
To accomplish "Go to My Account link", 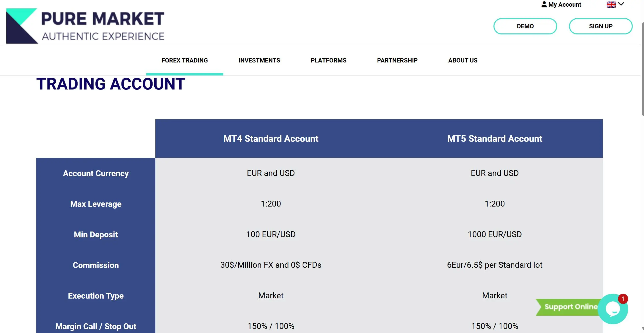I will click(x=565, y=5).
